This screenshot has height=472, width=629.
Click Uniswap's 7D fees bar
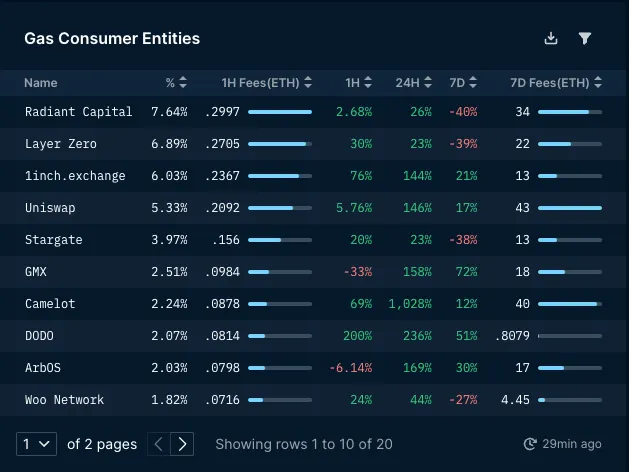pyautogui.click(x=570, y=208)
